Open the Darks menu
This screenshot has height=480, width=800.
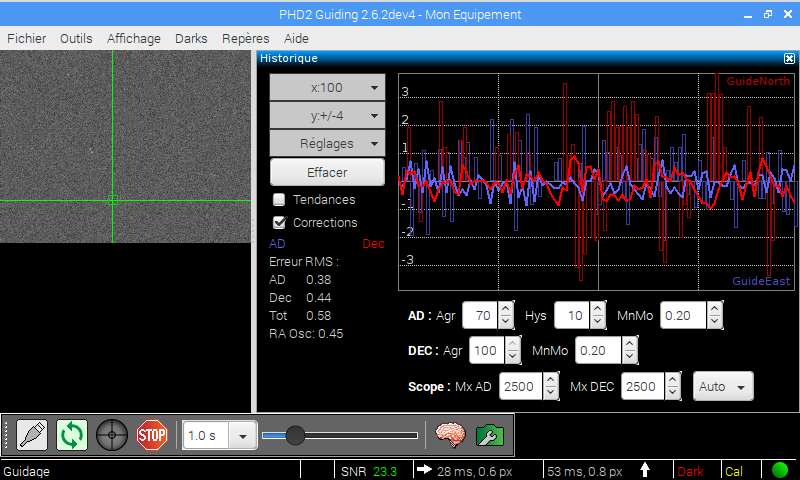[x=191, y=38]
